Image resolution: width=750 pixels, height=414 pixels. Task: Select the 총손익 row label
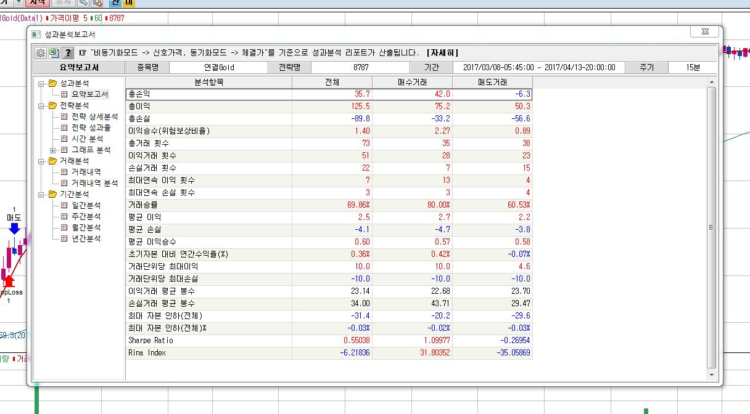coord(139,94)
